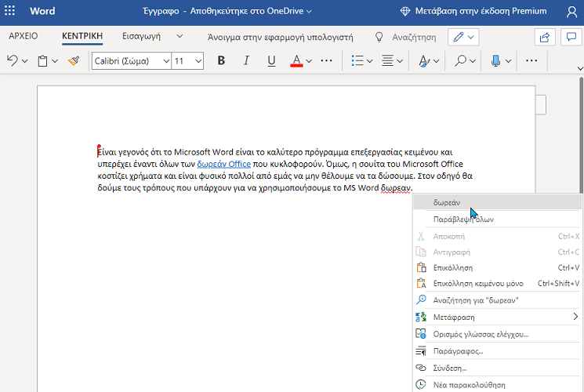The image size is (584, 392).
Task: Click the vertical document scrollbar
Action: pyautogui.click(x=581, y=136)
